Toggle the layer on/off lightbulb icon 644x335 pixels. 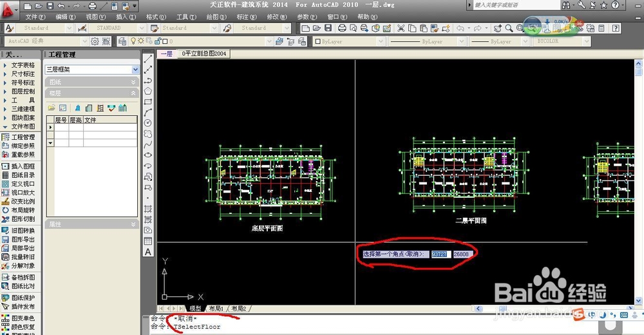[x=133, y=41]
